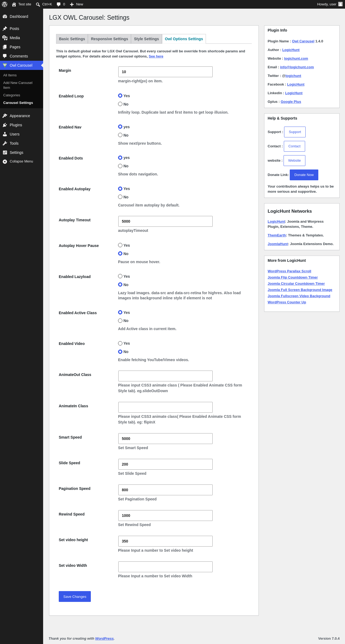Open WordPress Parallax Scroll link
The width and height of the screenshot is (345, 644).
289,271
